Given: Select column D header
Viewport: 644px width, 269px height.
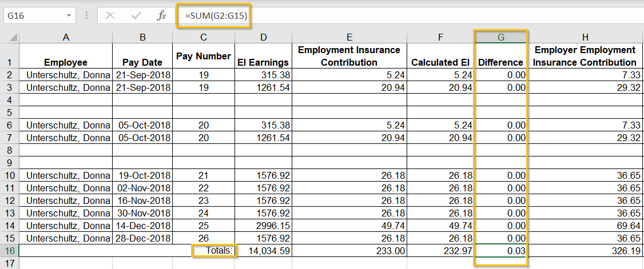Looking at the screenshot, I should click(x=263, y=37).
